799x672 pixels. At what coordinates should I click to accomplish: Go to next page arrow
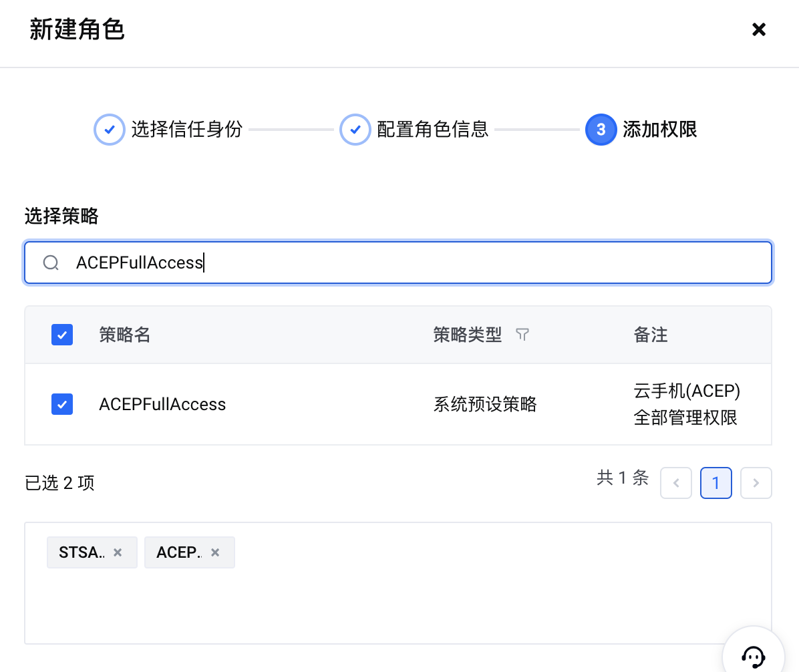point(756,483)
